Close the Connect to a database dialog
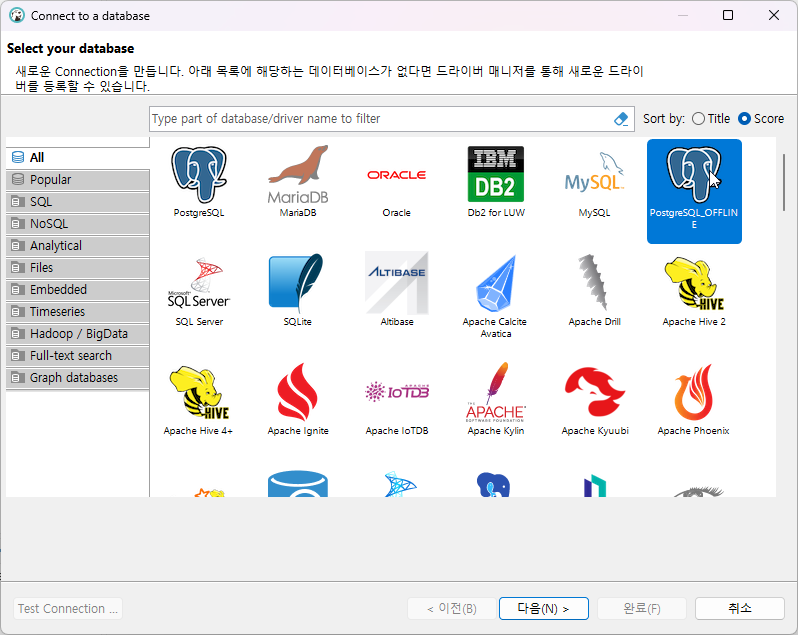The width and height of the screenshot is (798, 635). tap(774, 15)
